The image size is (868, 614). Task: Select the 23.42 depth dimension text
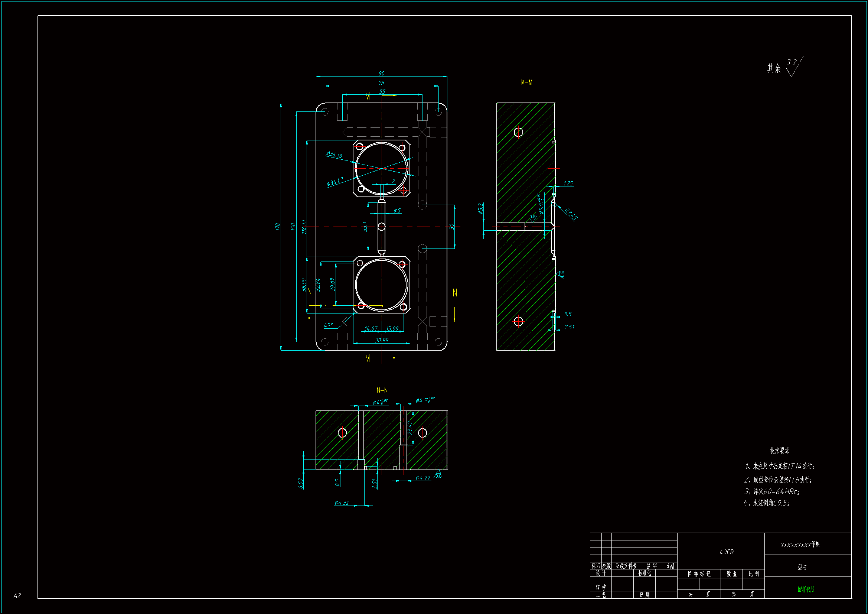(x=410, y=428)
